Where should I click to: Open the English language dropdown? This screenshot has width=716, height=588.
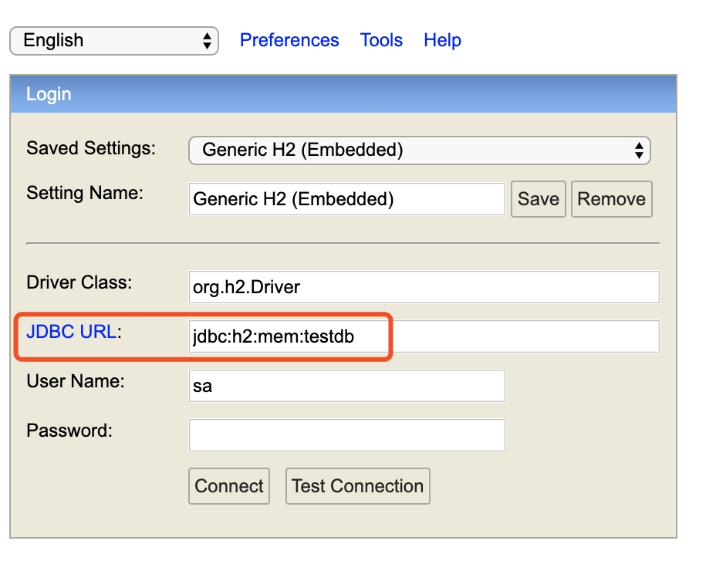(x=113, y=41)
